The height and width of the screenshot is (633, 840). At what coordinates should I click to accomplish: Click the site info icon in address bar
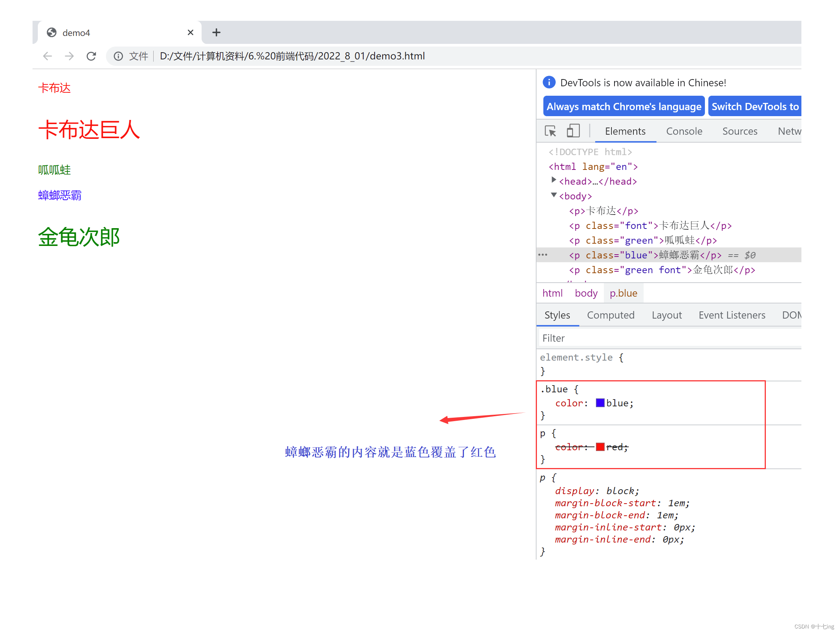118,56
